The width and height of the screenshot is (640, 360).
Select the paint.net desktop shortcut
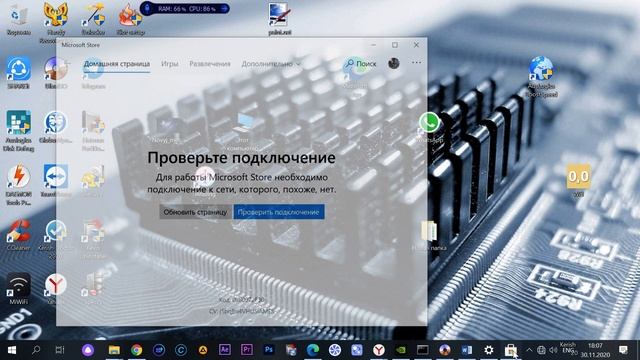280,19
